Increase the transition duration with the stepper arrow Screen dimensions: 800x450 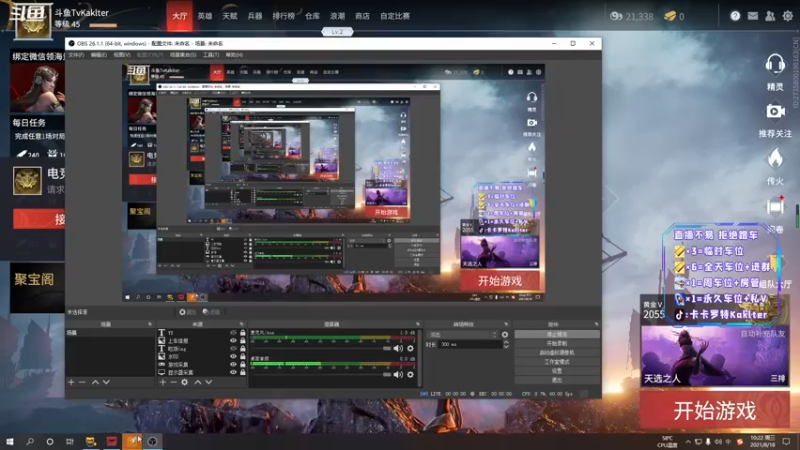(x=506, y=342)
